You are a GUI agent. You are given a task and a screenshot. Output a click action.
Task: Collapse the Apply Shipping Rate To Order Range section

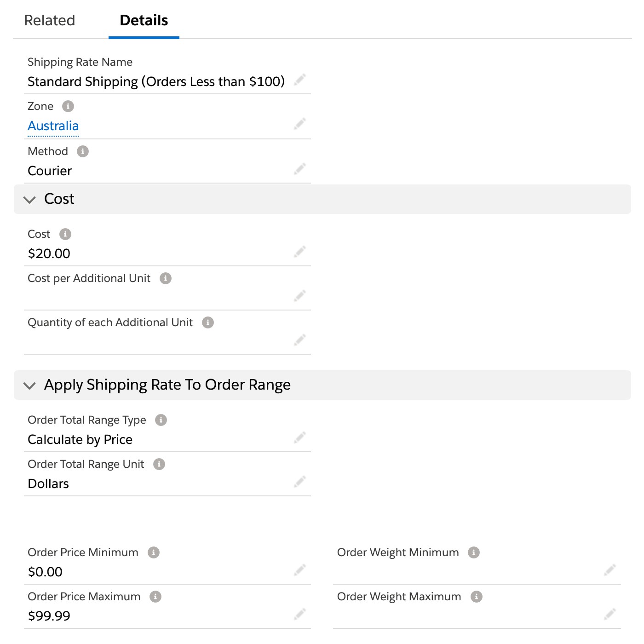click(30, 385)
